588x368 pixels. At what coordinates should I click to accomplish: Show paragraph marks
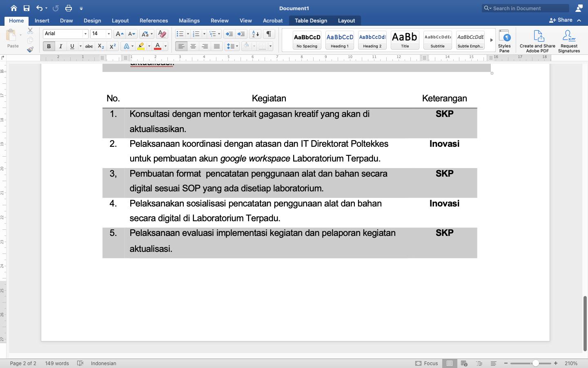click(x=268, y=34)
